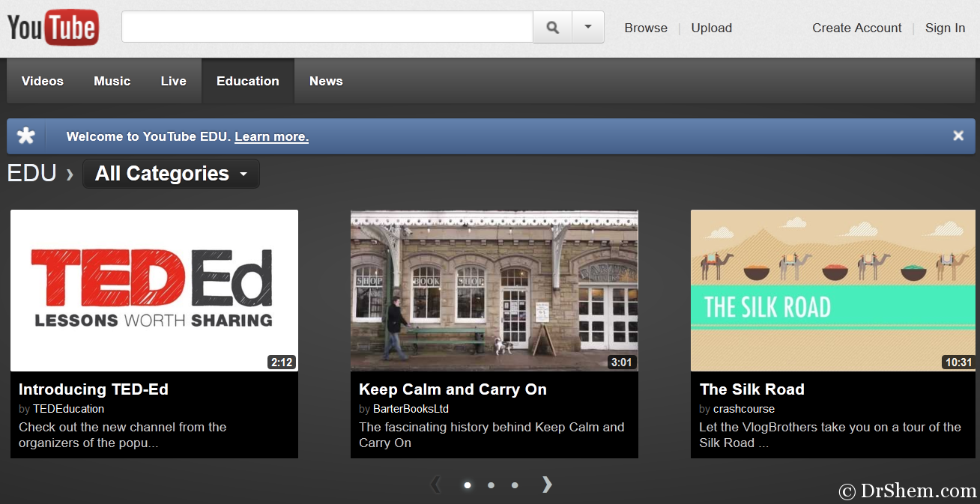
Task: Expand the All Categories dropdown
Action: pos(171,174)
